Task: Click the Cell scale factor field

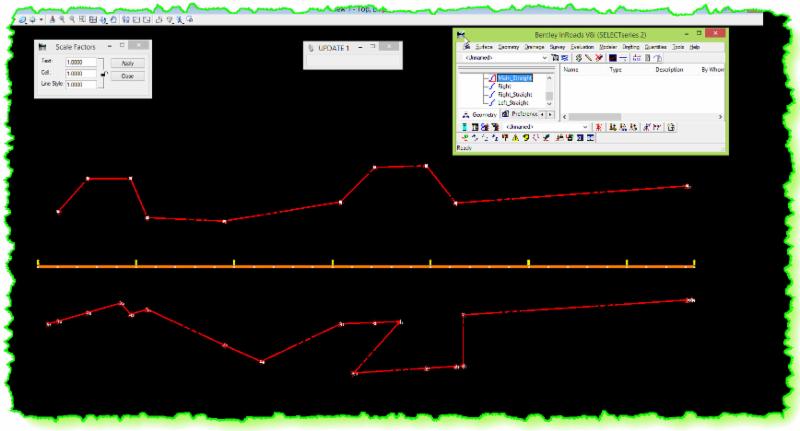Action: (x=81, y=73)
